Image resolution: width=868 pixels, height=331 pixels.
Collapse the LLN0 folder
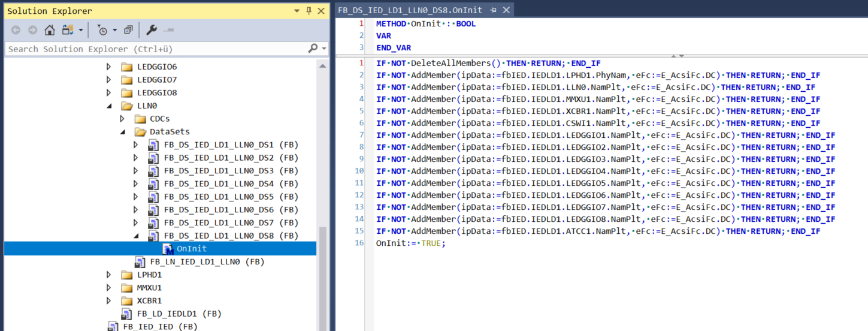pyautogui.click(x=109, y=106)
